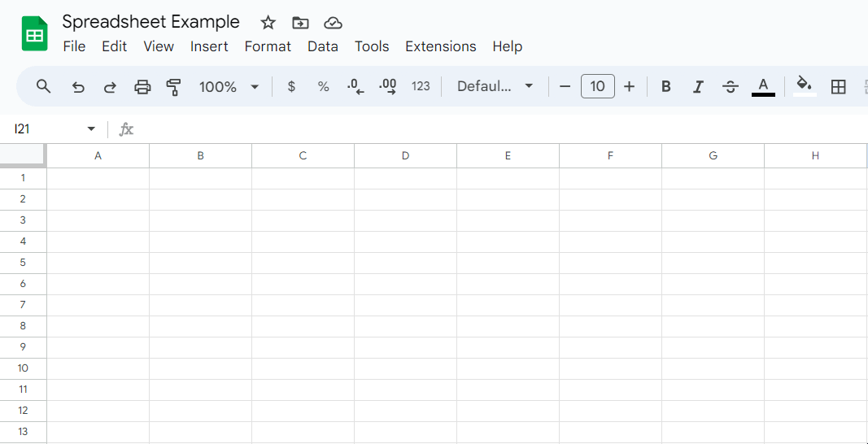Select row 2 header
The width and height of the screenshot is (868, 444).
click(x=23, y=199)
